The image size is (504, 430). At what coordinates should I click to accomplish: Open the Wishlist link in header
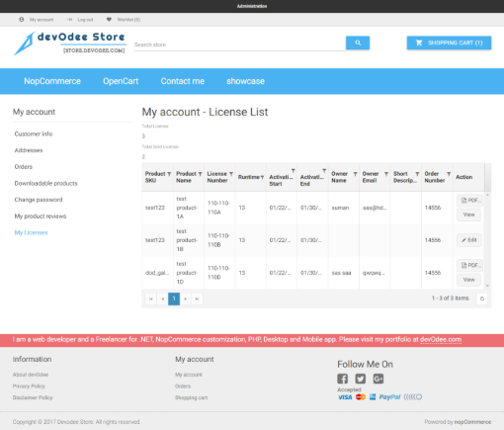click(x=124, y=20)
